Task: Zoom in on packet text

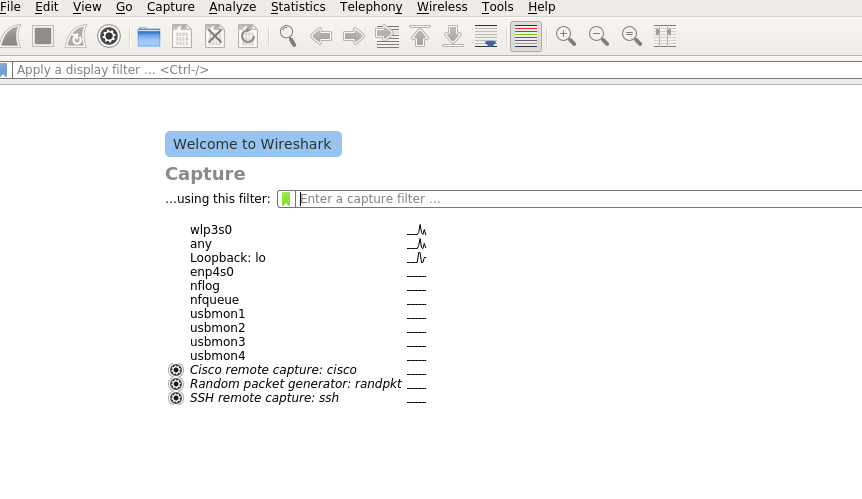Action: pos(566,37)
